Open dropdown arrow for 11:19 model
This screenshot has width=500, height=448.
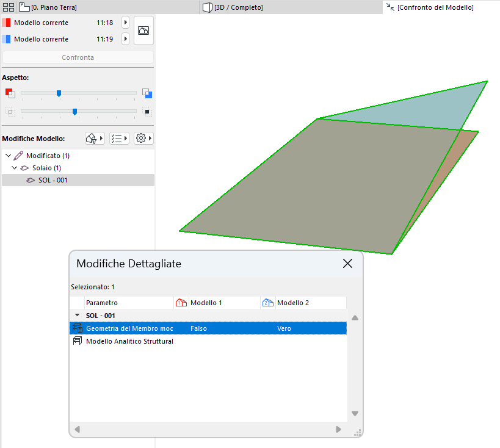[x=125, y=39]
